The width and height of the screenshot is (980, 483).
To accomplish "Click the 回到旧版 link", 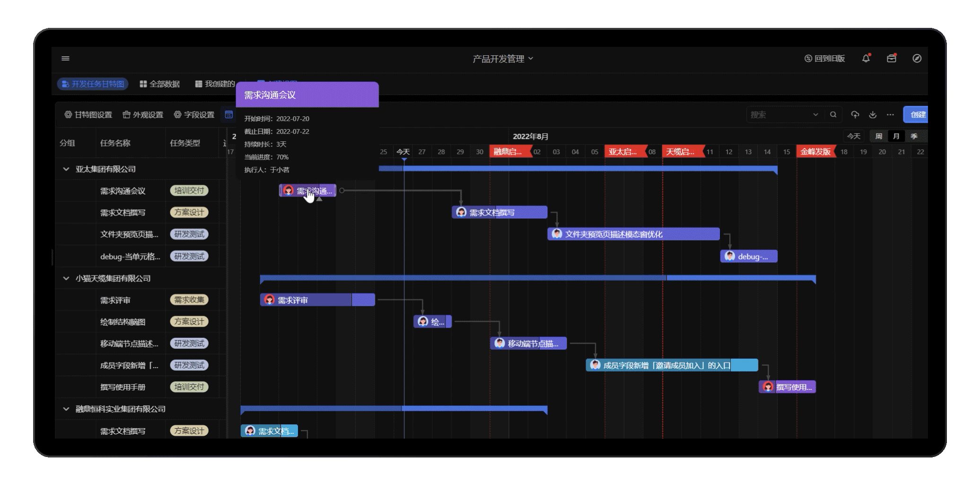I will 824,58.
